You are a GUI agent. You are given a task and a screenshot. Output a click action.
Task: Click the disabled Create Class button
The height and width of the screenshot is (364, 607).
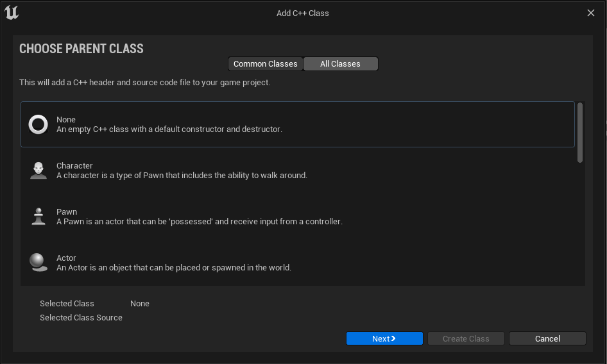click(466, 338)
